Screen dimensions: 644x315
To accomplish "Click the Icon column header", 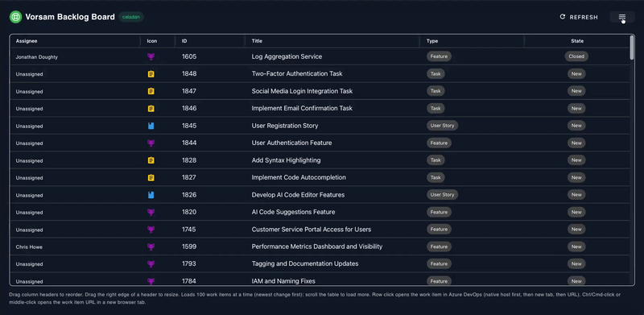I will pos(158,41).
